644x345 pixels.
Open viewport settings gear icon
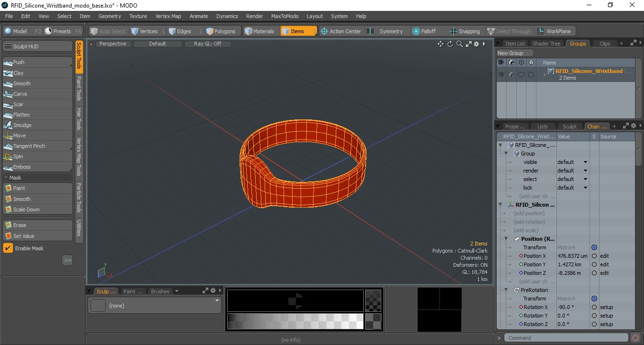tap(476, 44)
